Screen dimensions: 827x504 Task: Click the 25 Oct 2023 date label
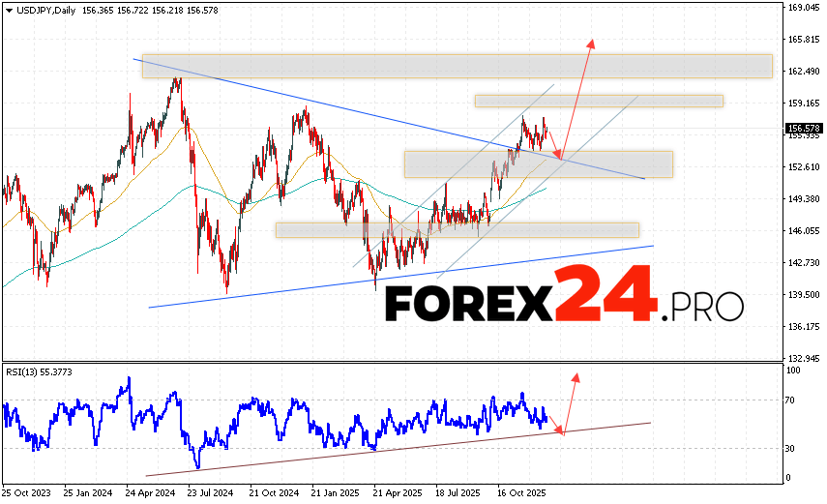click(29, 491)
